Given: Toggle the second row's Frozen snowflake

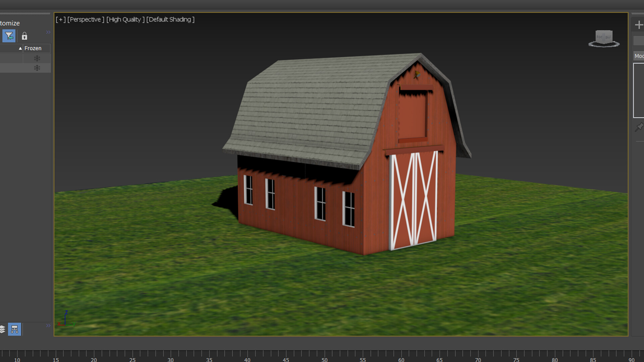Looking at the screenshot, I should [37, 68].
